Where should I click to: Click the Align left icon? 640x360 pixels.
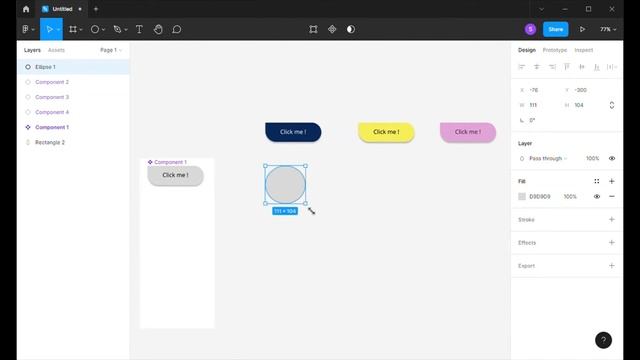[522, 67]
